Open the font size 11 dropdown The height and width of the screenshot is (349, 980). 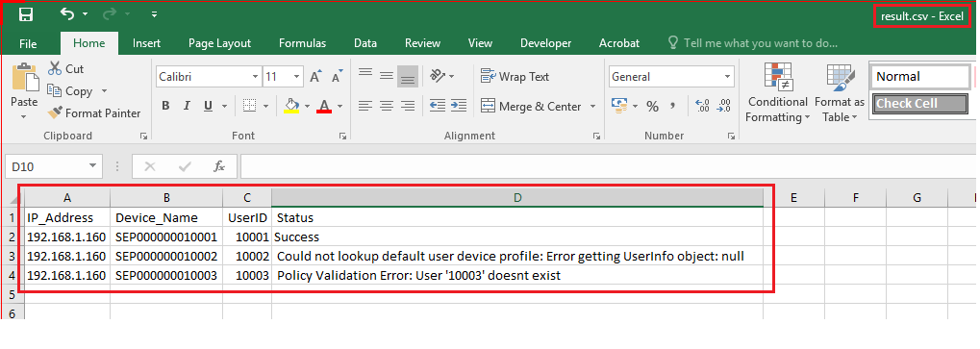tap(297, 77)
